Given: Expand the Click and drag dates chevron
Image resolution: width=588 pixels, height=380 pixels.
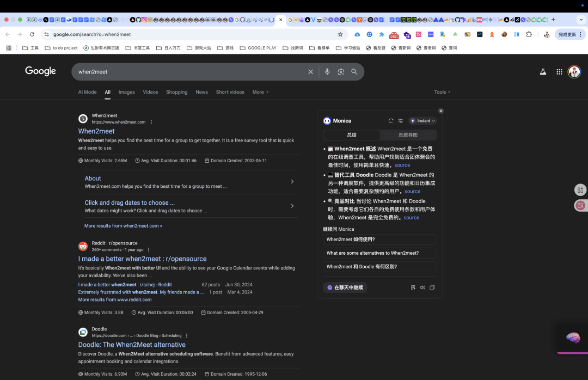Looking at the screenshot, I should tap(292, 206).
